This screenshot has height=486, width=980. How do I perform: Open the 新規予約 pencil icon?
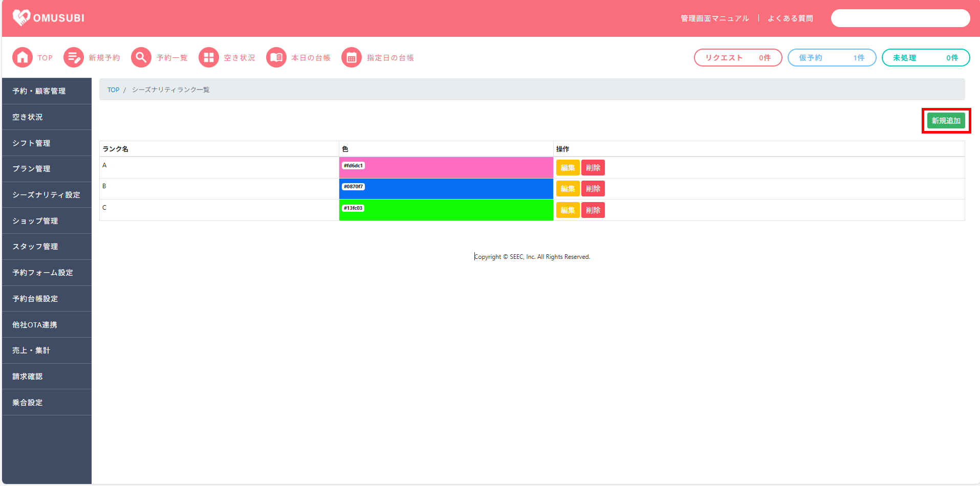coord(74,58)
